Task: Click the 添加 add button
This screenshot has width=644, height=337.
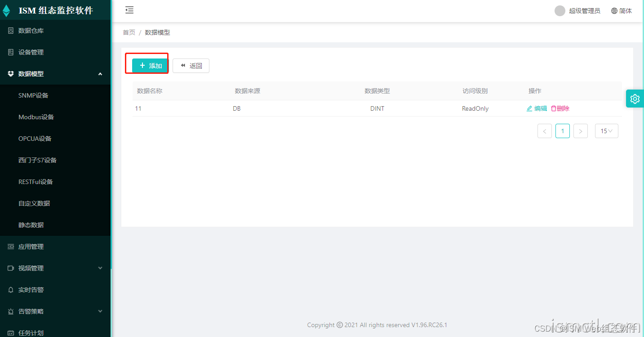Action: [x=150, y=66]
